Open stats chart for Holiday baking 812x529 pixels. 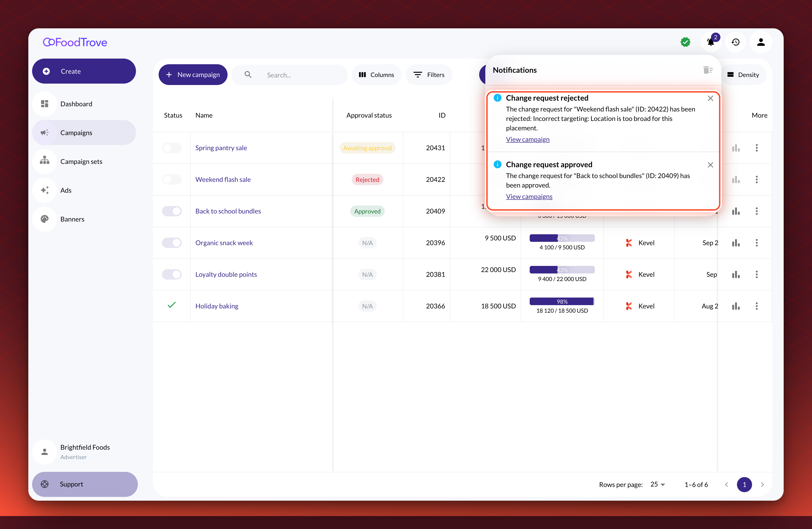(736, 306)
